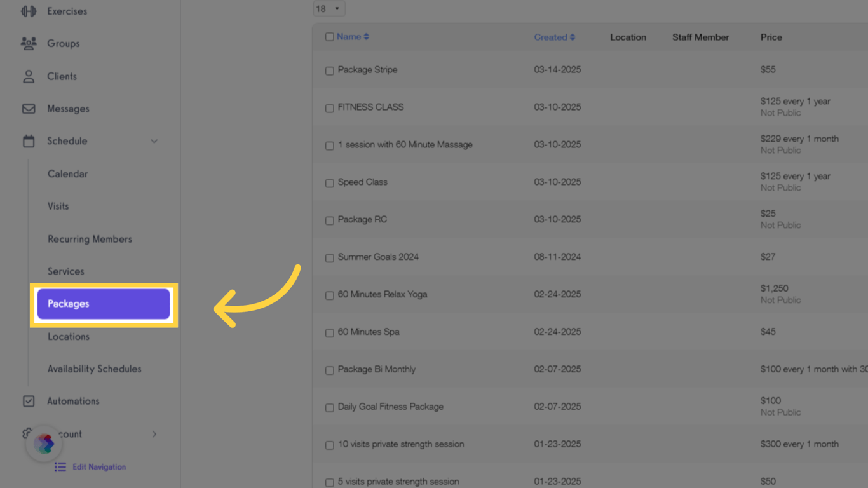Open the Package Stripe package
The width and height of the screenshot is (868, 488).
(367, 70)
